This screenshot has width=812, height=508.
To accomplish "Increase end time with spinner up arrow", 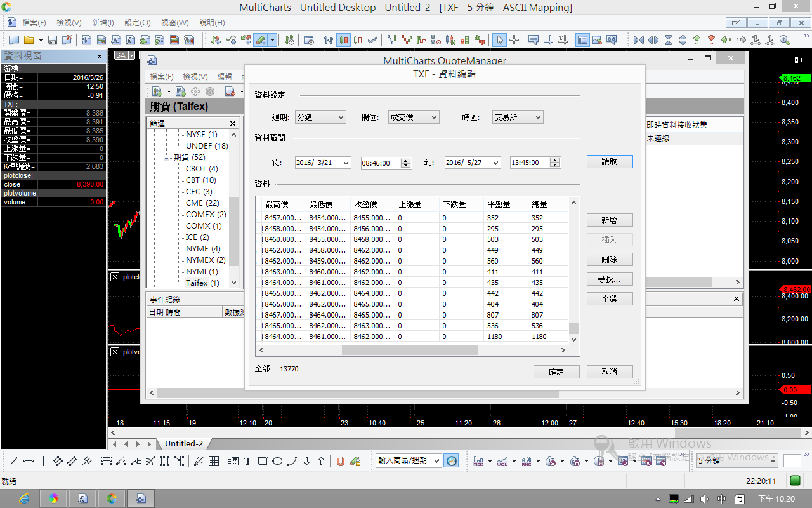I will tap(556, 160).
